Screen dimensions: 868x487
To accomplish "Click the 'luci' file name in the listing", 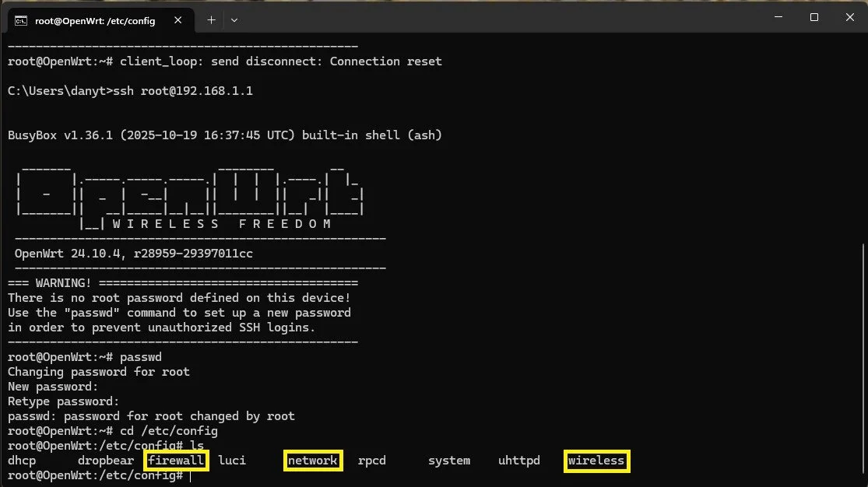I will 232,461.
